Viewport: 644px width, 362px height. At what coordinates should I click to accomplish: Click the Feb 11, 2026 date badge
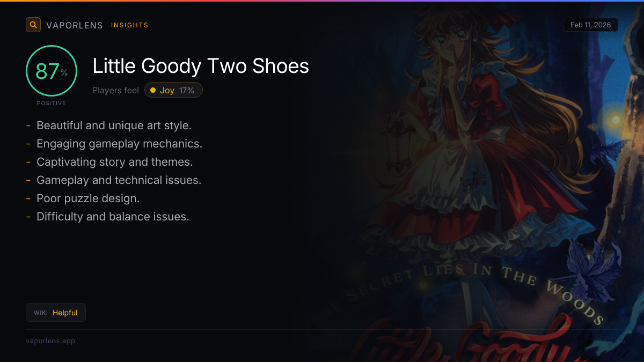tap(591, 25)
